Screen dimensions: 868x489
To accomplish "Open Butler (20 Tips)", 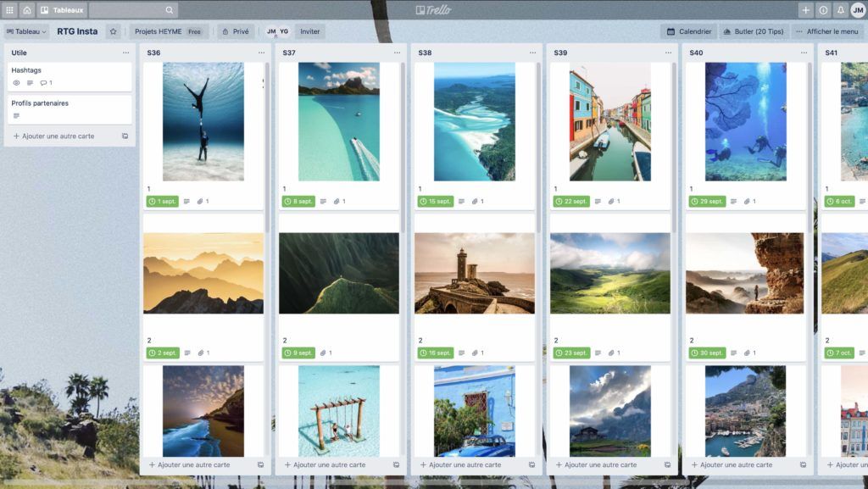I will coord(754,31).
